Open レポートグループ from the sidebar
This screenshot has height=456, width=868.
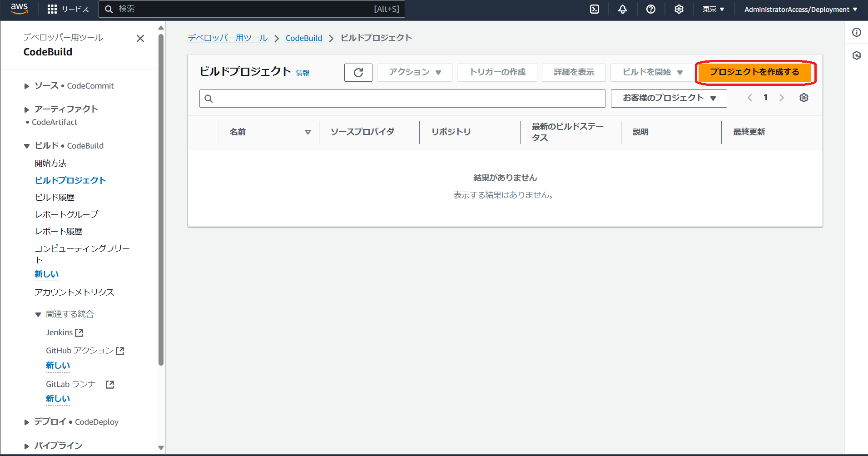66,214
